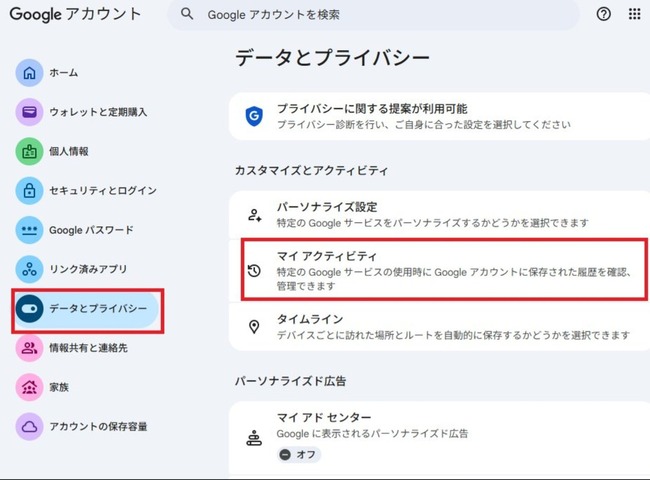Click the ウォレットと定期購入 card icon
Screen dimensions: 650x480
tap(29, 112)
